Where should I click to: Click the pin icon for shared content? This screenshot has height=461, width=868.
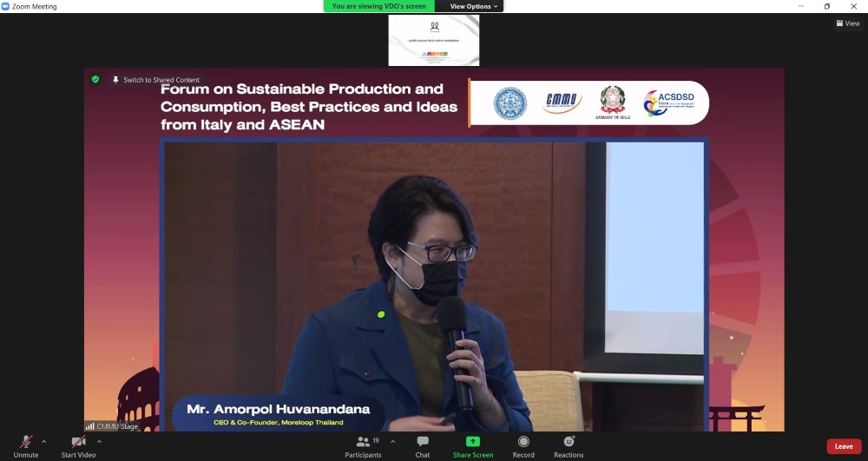click(x=115, y=80)
